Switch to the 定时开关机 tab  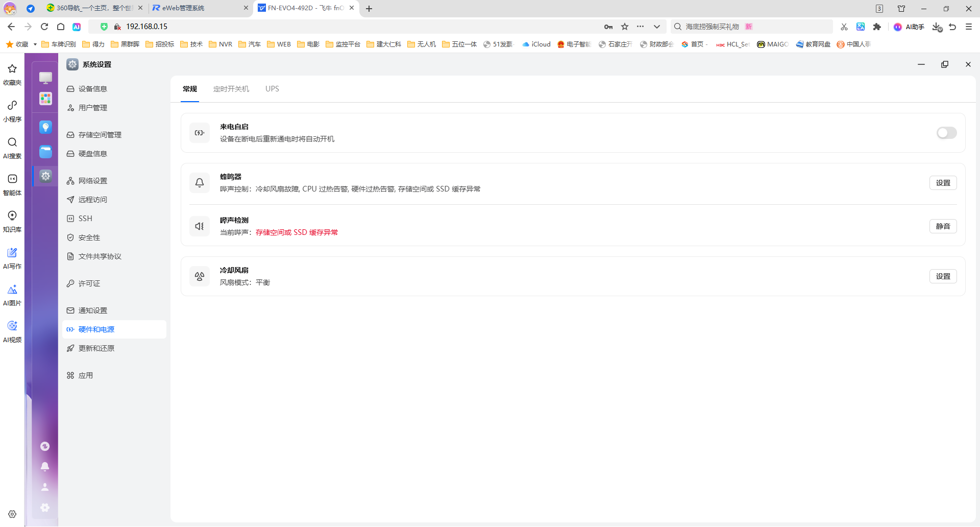(x=231, y=88)
